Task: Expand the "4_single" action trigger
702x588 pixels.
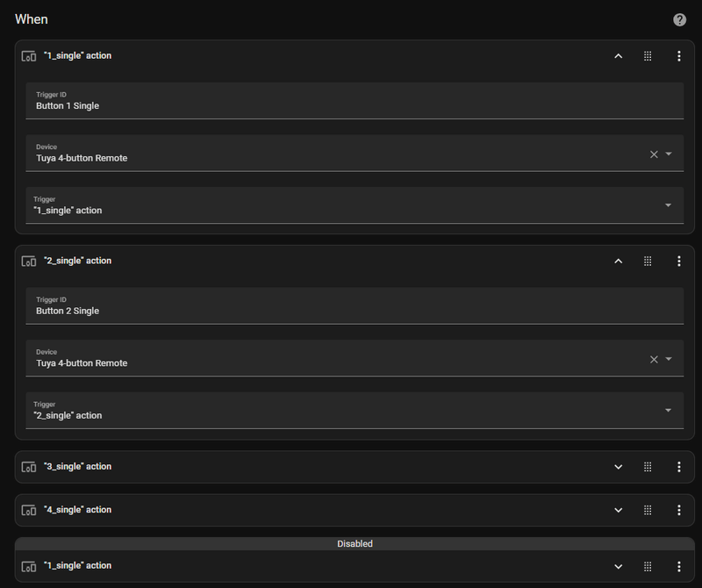Action: point(618,510)
